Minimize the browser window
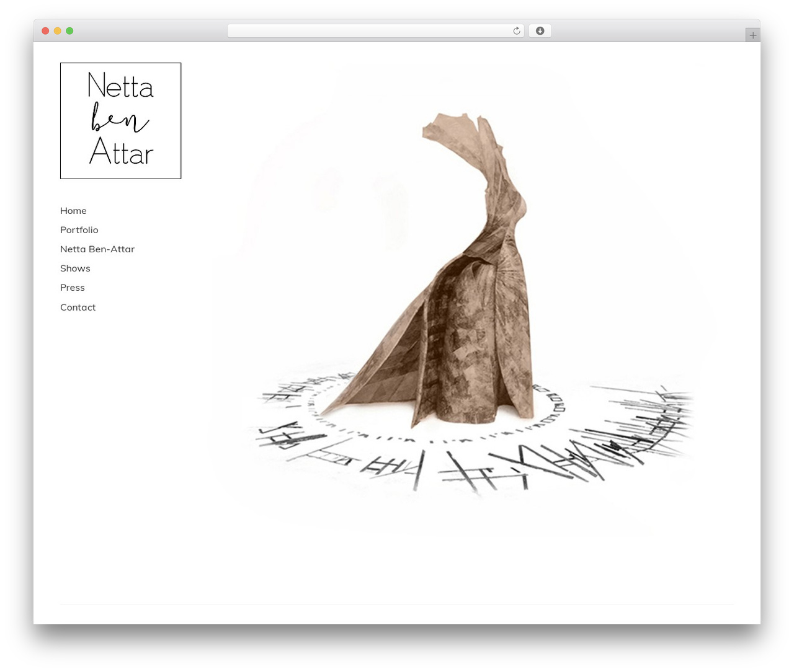 [x=58, y=31]
